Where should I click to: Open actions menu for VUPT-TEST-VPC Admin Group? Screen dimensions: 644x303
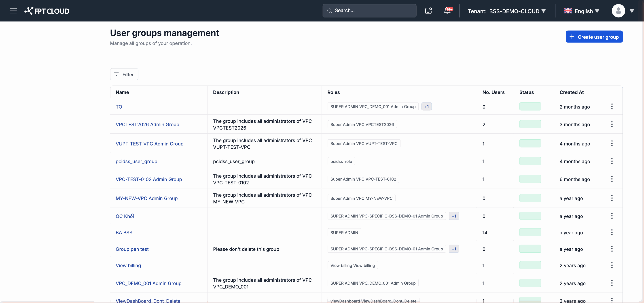[612, 143]
